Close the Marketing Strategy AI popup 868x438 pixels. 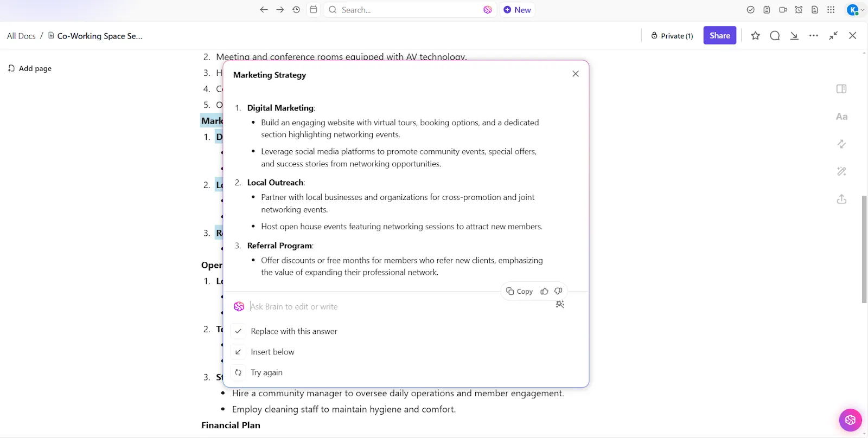point(576,74)
